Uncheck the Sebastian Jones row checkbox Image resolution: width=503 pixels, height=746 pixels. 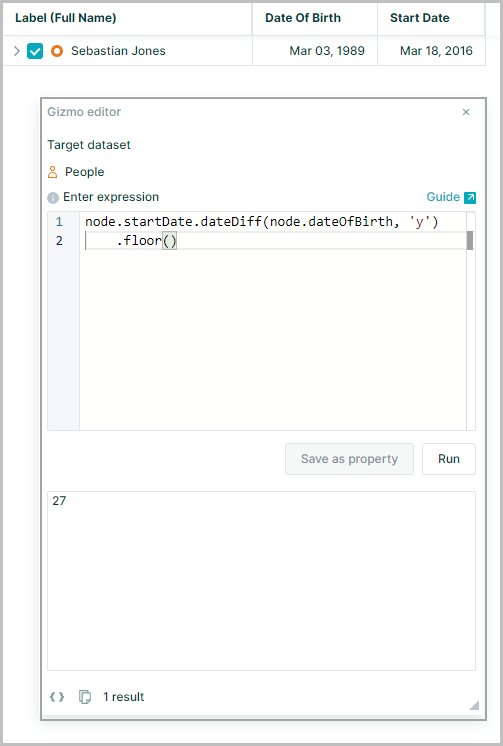point(35,51)
